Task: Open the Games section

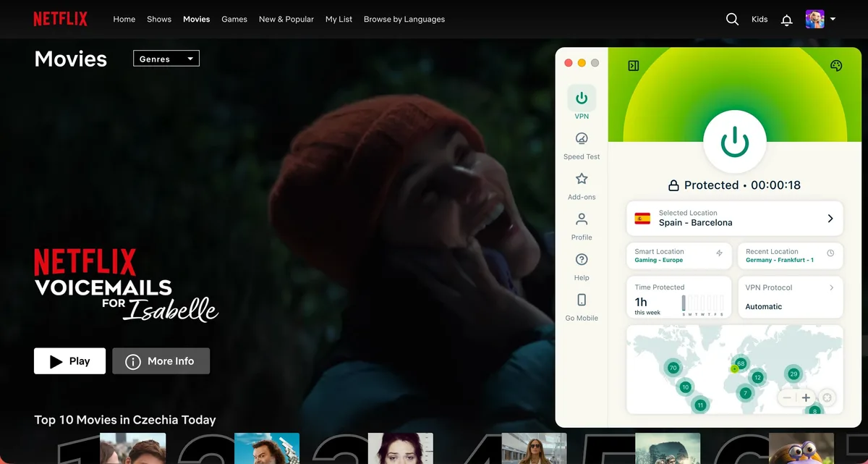Action: pos(234,20)
